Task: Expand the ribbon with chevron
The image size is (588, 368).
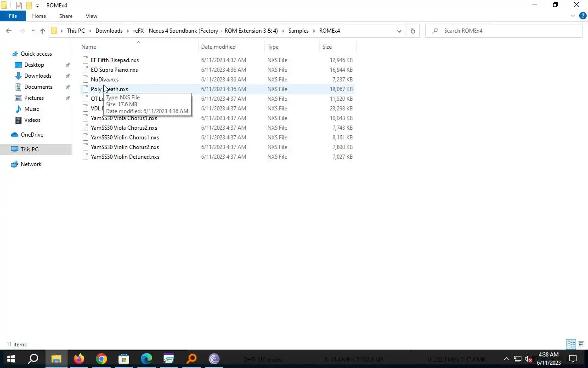Action: click(x=573, y=16)
